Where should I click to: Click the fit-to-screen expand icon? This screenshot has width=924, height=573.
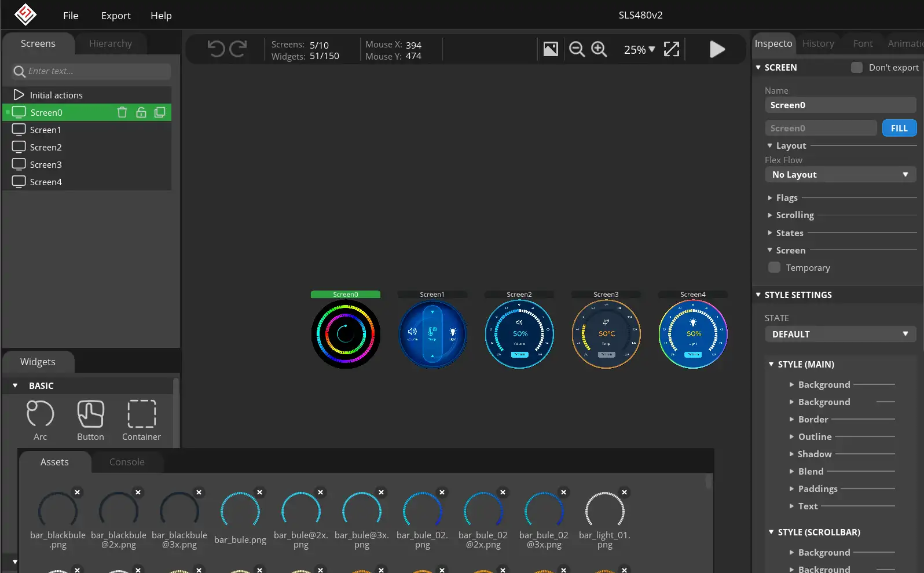pyautogui.click(x=671, y=50)
